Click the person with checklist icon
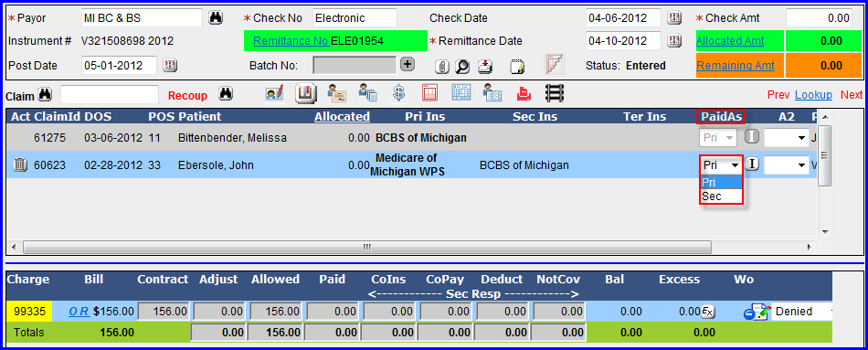This screenshot has width=868, height=350. coord(492,93)
